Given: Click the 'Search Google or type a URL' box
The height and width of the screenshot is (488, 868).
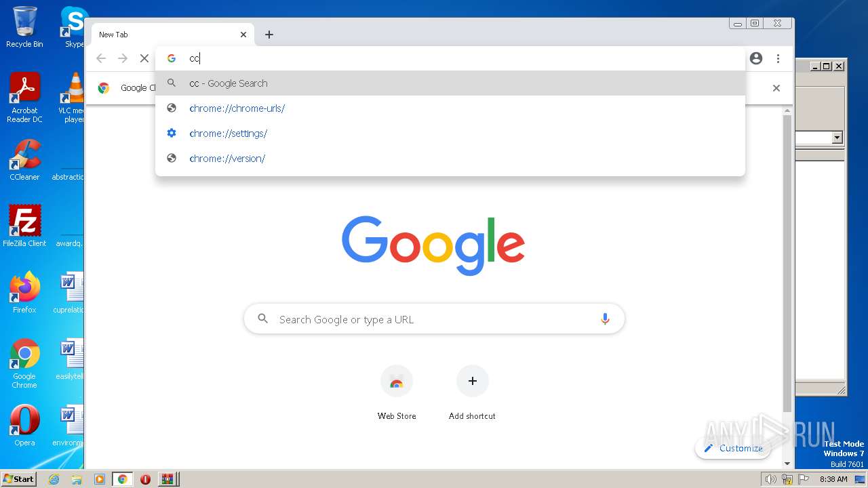Looking at the screenshot, I should point(434,319).
